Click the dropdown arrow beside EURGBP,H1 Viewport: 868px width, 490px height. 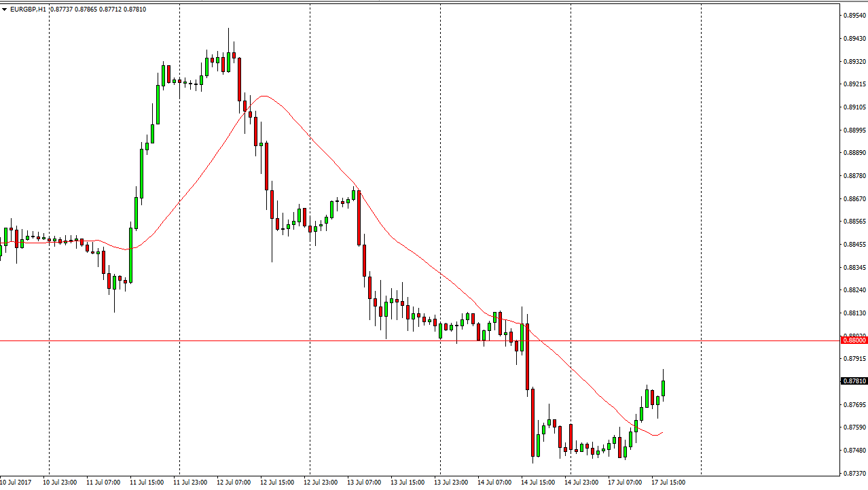pos(5,9)
